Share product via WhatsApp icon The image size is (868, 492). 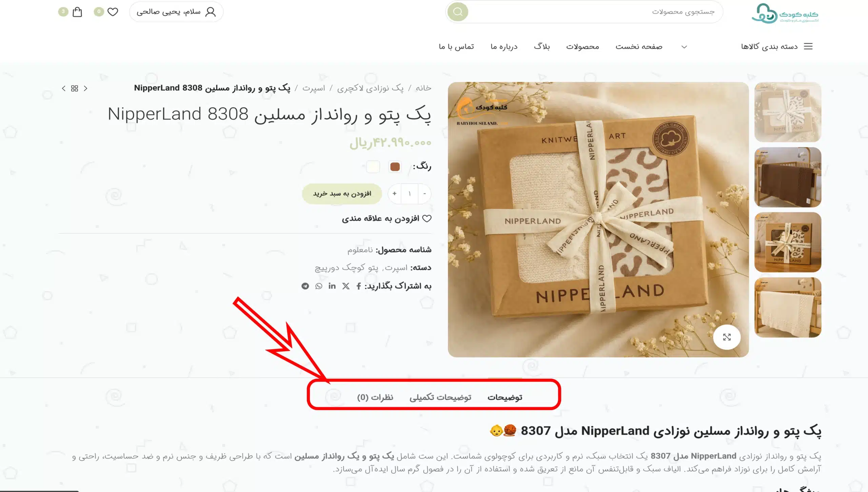319,286
